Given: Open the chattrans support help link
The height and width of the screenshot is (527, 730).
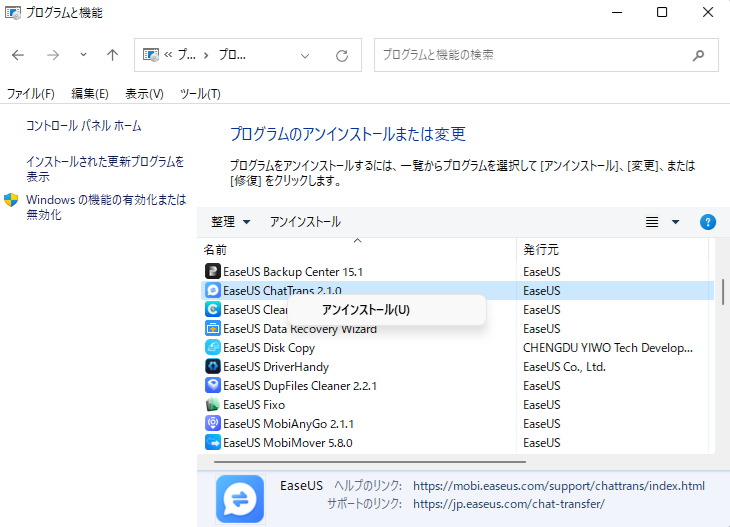Looking at the screenshot, I should [x=559, y=486].
